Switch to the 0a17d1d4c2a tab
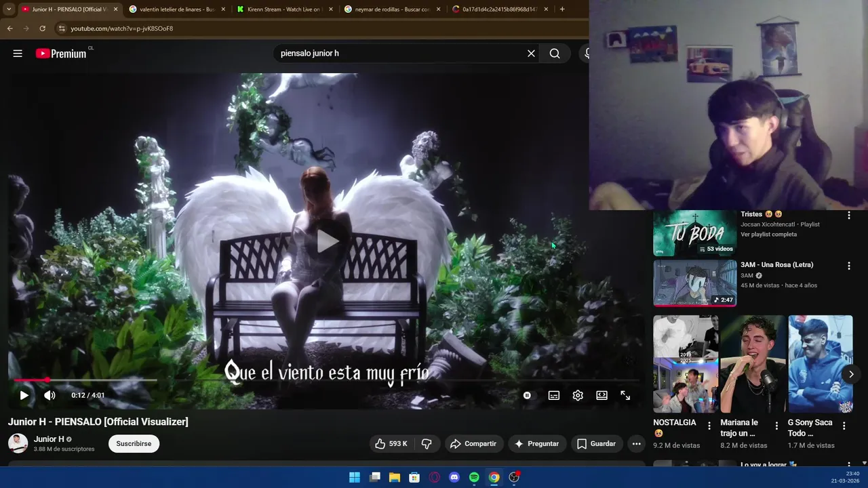Viewport: 868px width, 488px height. (500, 9)
